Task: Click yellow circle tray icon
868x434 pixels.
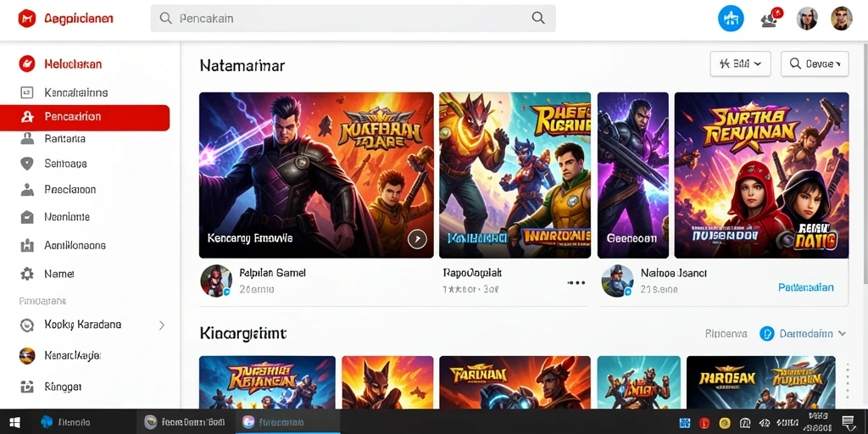Action: coord(725,423)
